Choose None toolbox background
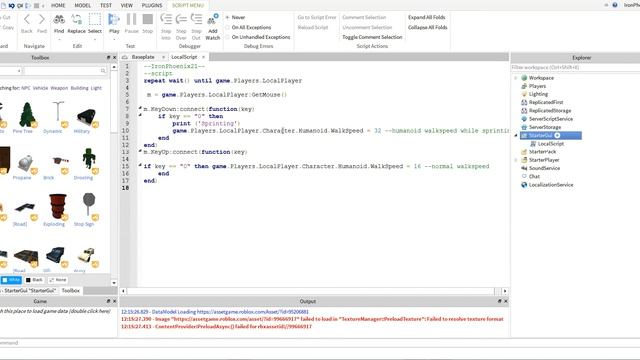This screenshot has height=360, width=640. 58,280
